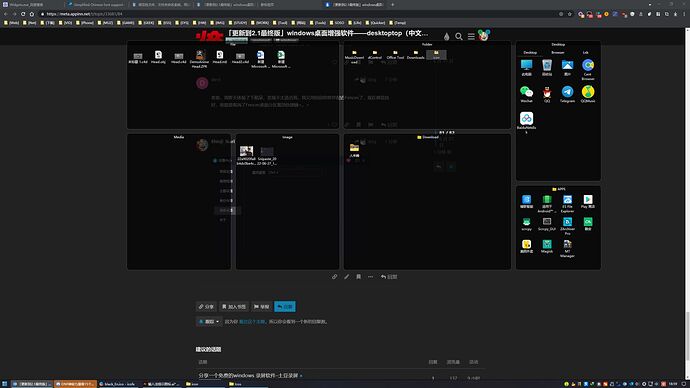690x388 pixels.
Task: Open the Play Store icon in the APPS panel
Action: click(x=588, y=200)
